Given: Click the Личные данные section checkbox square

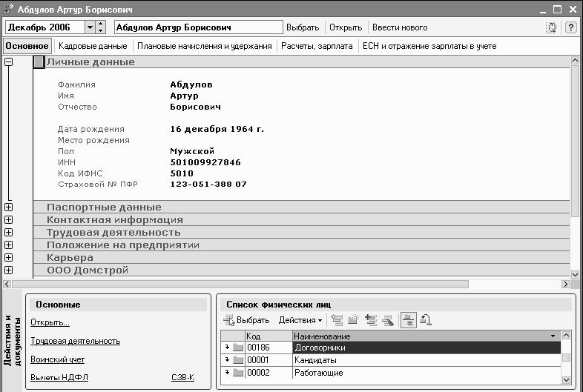Looking at the screenshot, I should (39, 62).
